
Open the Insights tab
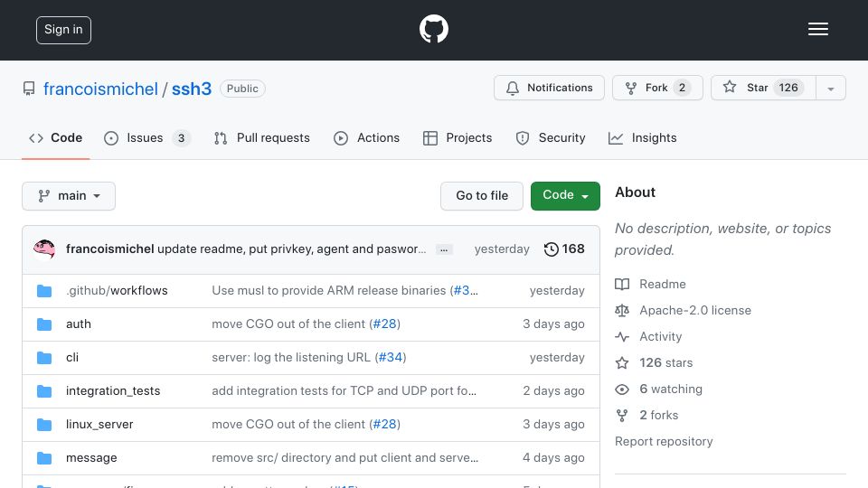click(643, 137)
